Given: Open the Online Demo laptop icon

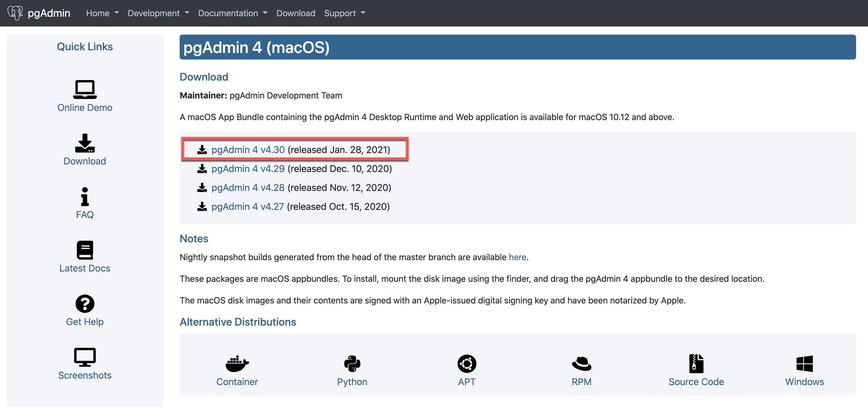Looking at the screenshot, I should [x=85, y=89].
